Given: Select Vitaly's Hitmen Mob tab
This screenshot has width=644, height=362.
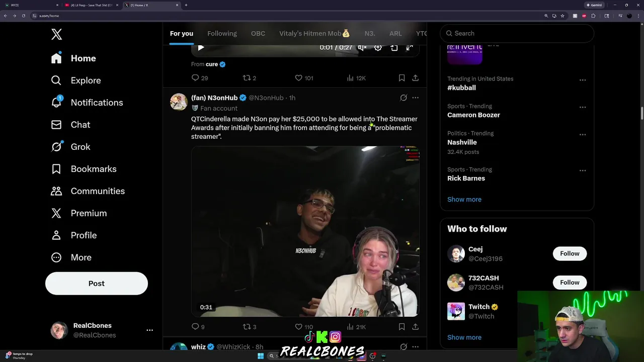Looking at the screenshot, I should pos(314,33).
